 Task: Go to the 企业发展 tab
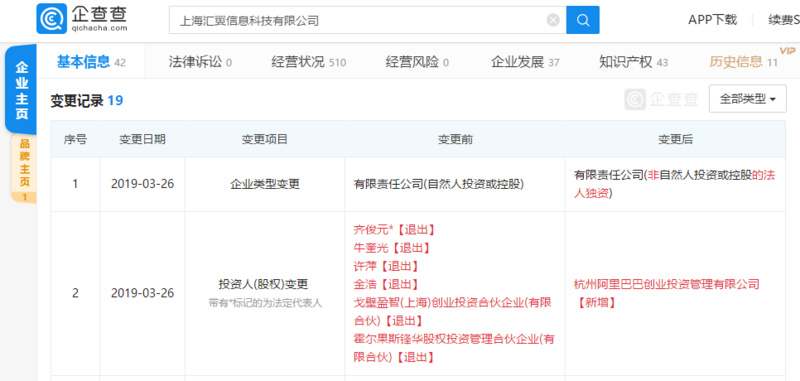[x=525, y=62]
